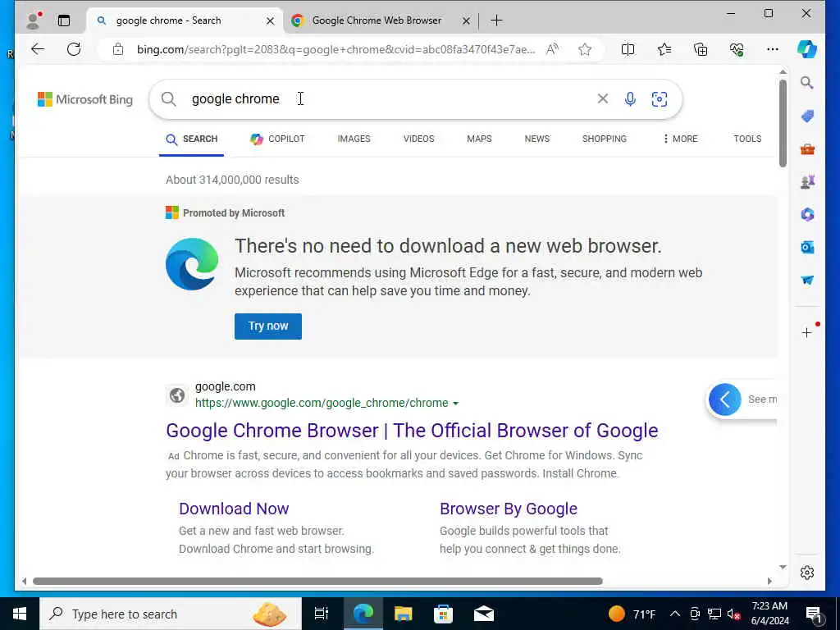The width and height of the screenshot is (840, 630).
Task: Click the horizontal page scrollbar
Action: click(317, 582)
